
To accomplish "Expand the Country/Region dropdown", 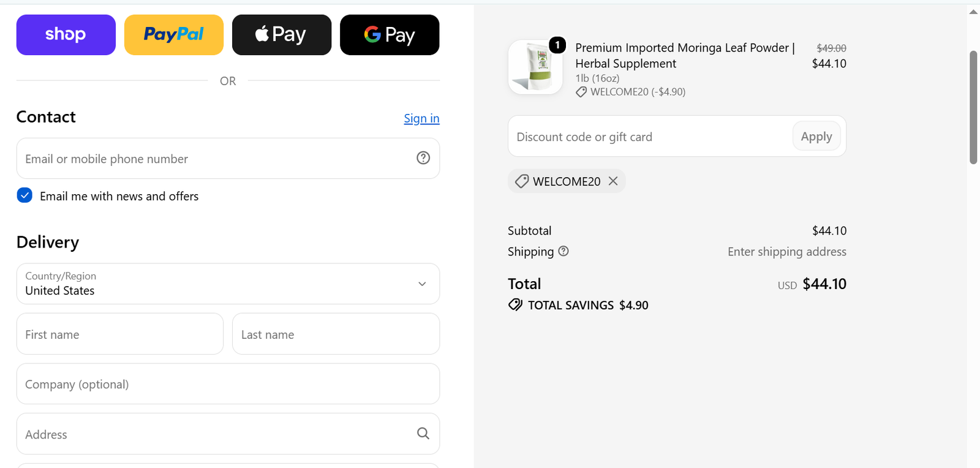I will (x=228, y=284).
